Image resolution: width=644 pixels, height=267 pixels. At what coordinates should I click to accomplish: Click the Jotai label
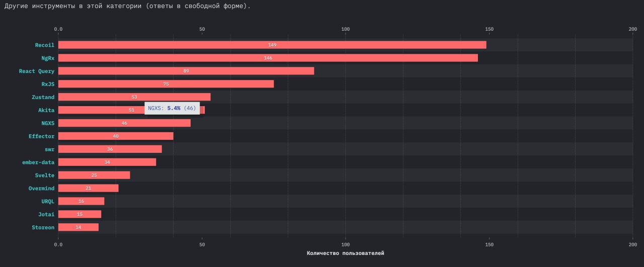tap(46, 214)
